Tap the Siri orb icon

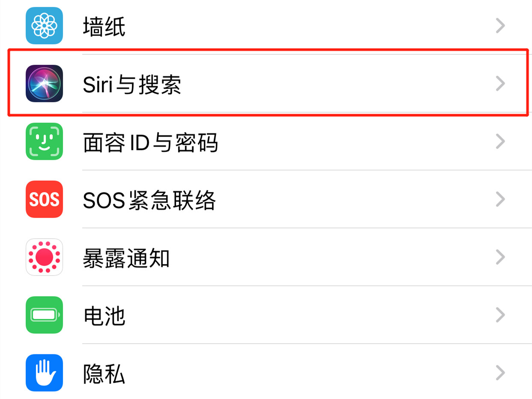click(x=44, y=84)
